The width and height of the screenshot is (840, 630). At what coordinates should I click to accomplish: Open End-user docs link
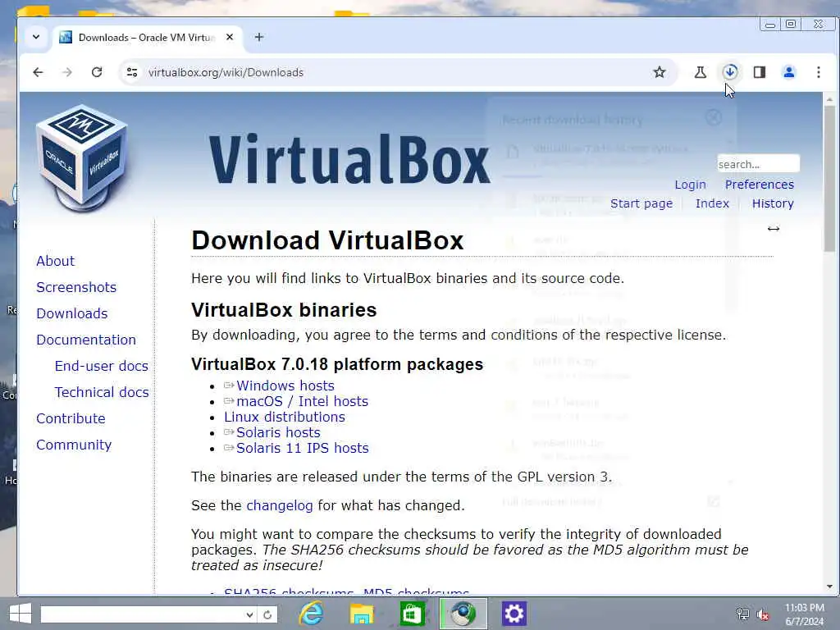click(x=101, y=366)
